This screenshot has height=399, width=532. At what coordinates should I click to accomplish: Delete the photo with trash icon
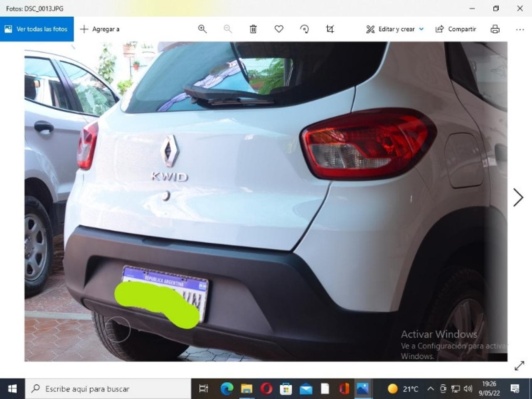(x=253, y=29)
